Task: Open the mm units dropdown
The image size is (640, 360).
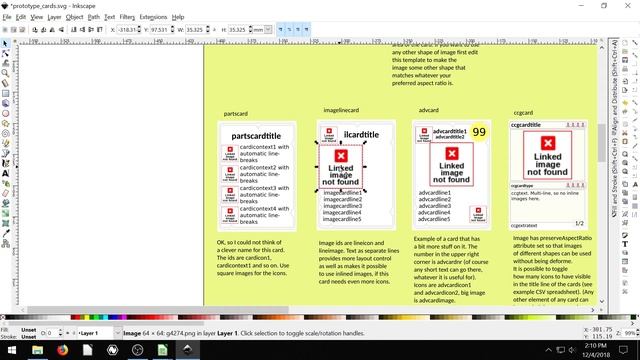Action: pos(268,29)
